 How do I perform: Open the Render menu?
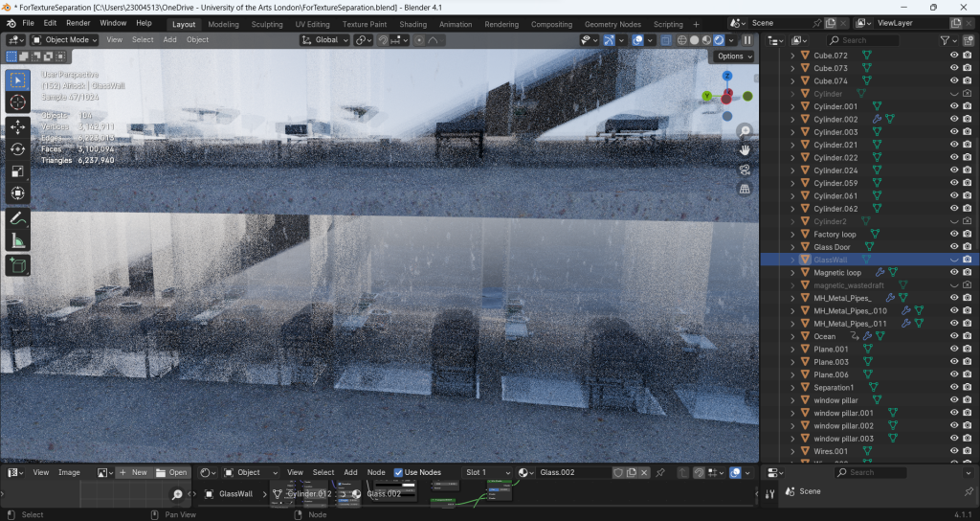(78, 23)
